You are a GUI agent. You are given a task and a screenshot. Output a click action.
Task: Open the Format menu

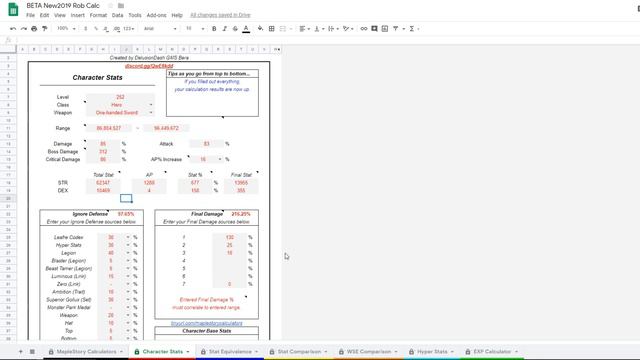[x=98, y=15]
